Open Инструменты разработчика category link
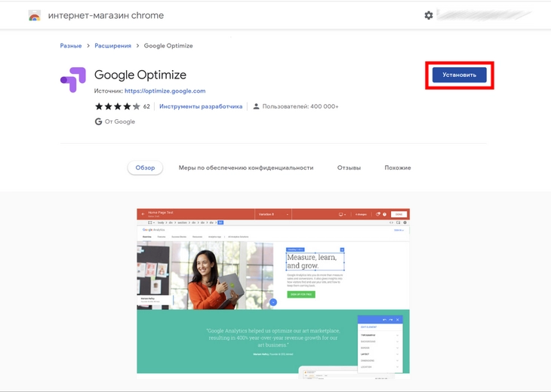The image size is (551, 392). (x=201, y=106)
